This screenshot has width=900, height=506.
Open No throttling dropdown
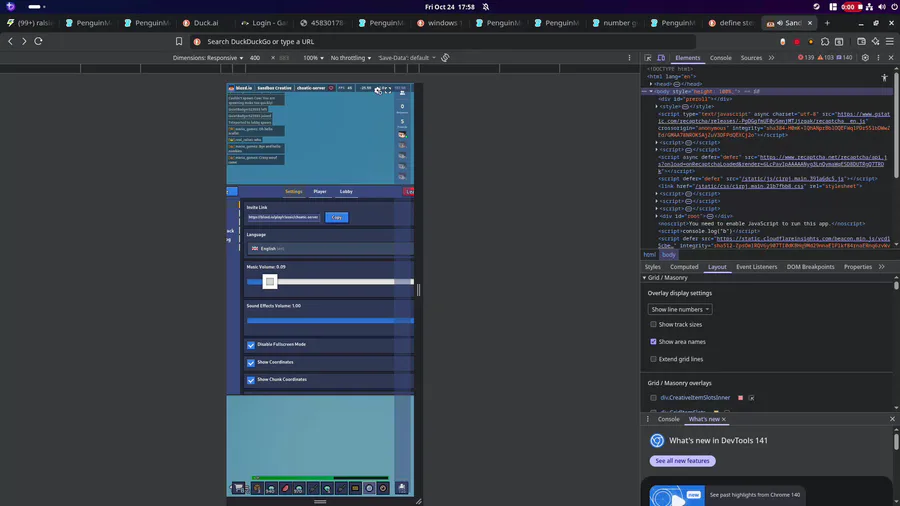[x=351, y=58]
